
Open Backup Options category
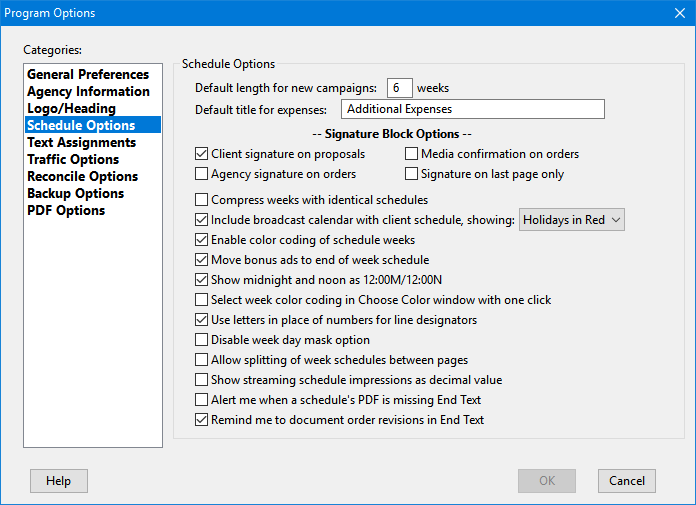click(75, 194)
